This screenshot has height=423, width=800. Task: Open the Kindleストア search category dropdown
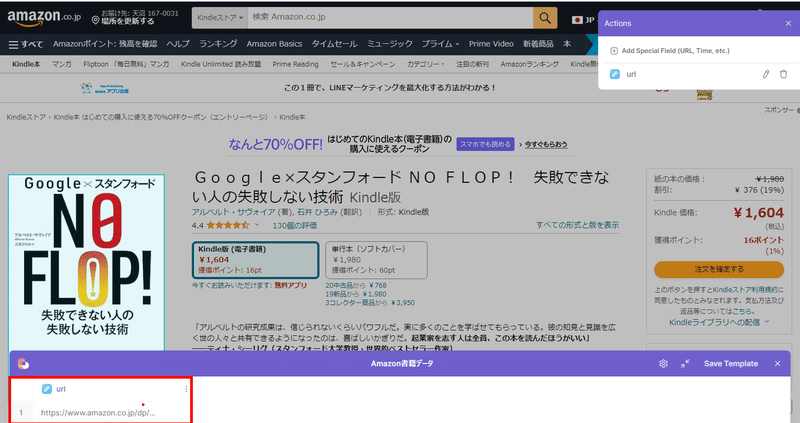coord(220,18)
